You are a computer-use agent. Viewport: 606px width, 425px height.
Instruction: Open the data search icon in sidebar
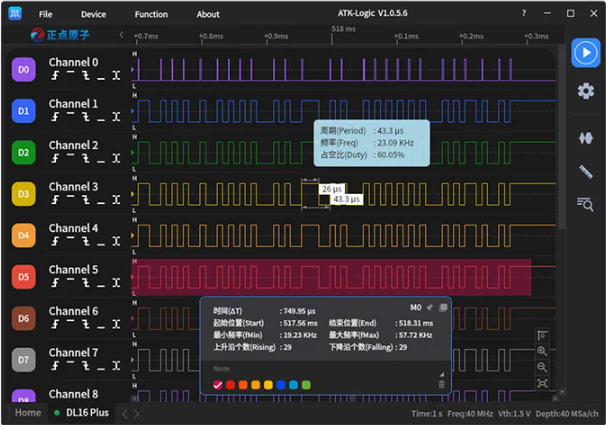[x=586, y=204]
